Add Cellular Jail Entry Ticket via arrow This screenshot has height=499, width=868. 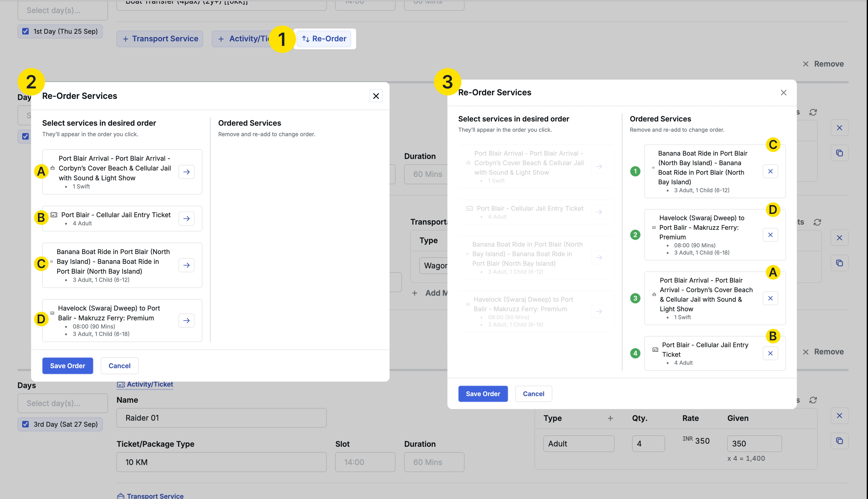[x=186, y=218]
